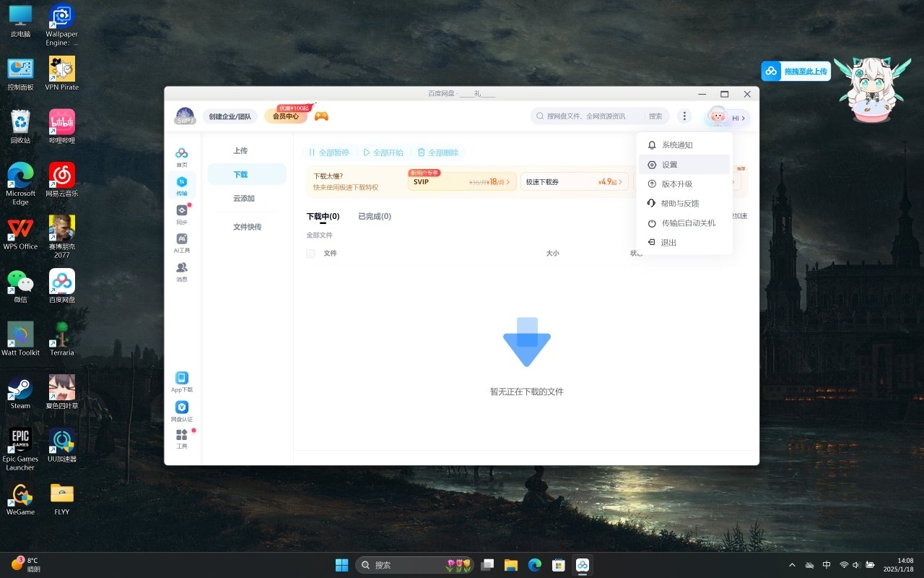Click the SVIP avatar badge in the header
This screenshot has height=578, width=924.
tap(185, 116)
